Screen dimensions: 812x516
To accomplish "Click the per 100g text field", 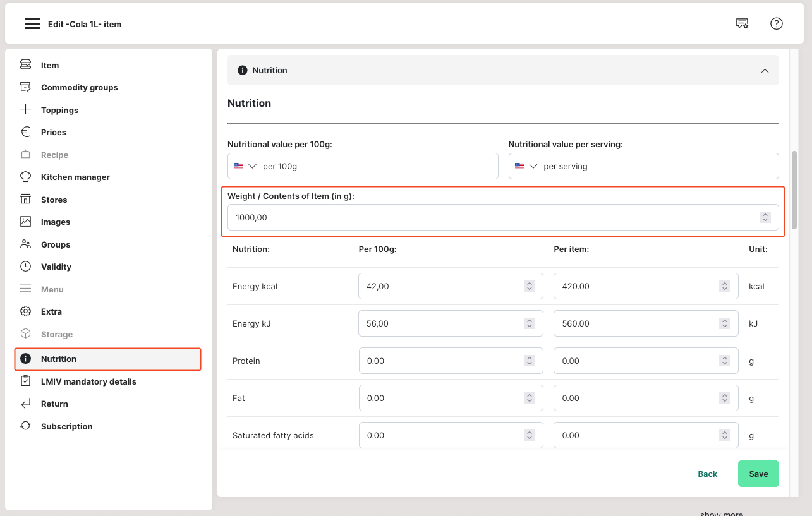I will (x=363, y=166).
